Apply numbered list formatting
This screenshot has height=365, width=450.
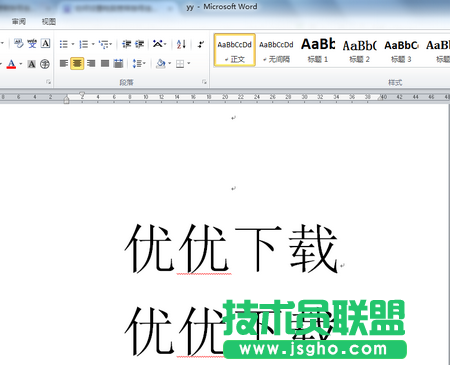pos(83,44)
